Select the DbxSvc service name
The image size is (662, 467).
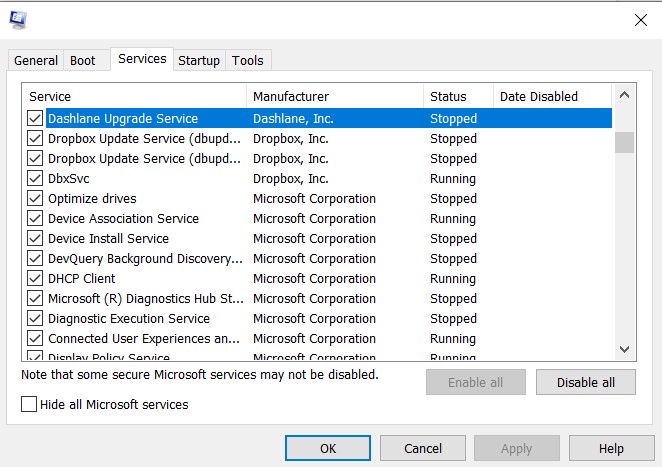click(x=69, y=179)
